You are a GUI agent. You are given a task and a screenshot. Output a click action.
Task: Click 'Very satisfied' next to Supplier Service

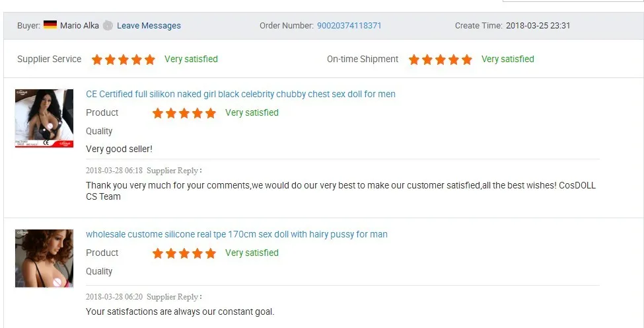click(191, 59)
